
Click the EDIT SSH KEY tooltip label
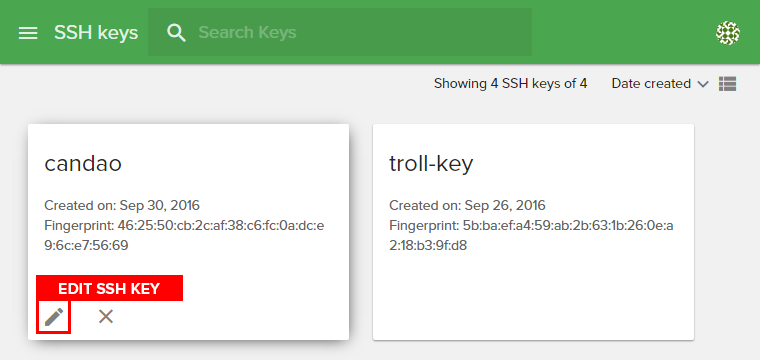(110, 288)
